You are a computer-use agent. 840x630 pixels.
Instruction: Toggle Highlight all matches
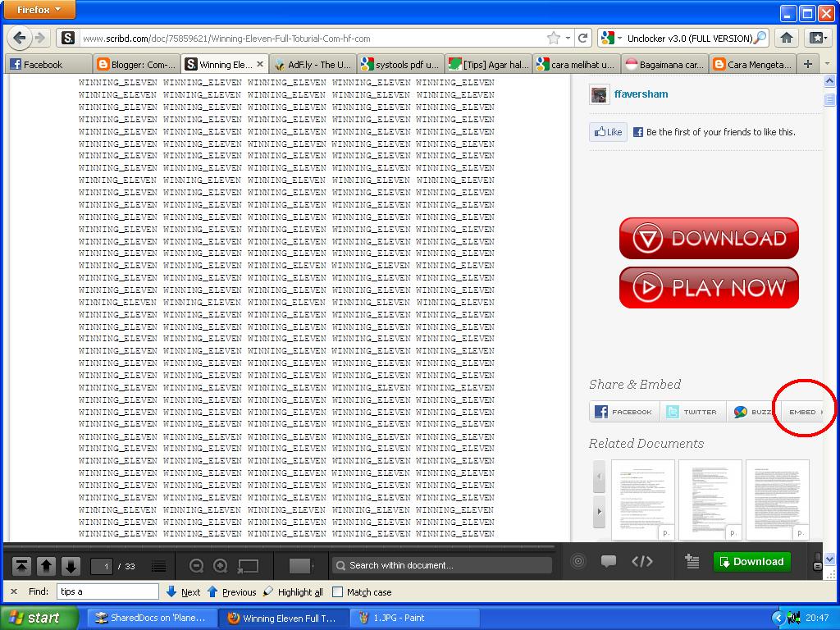pos(293,592)
